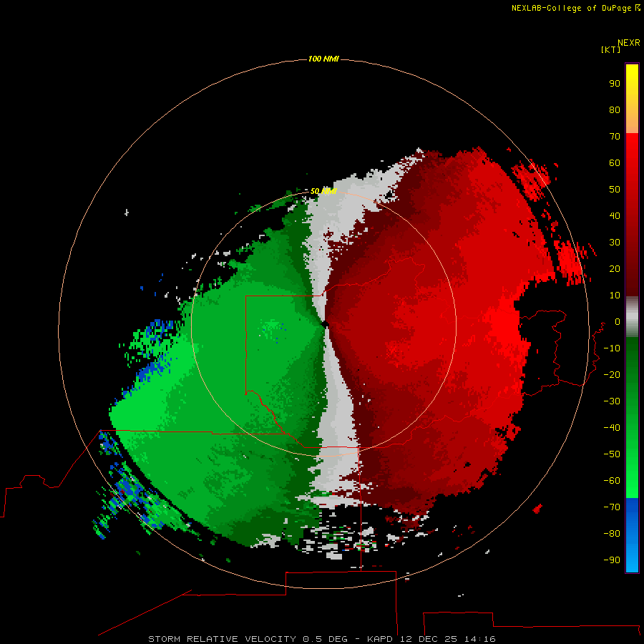Click the [KT] units label
The height and width of the screenshot is (644, 644).
pyautogui.click(x=610, y=49)
